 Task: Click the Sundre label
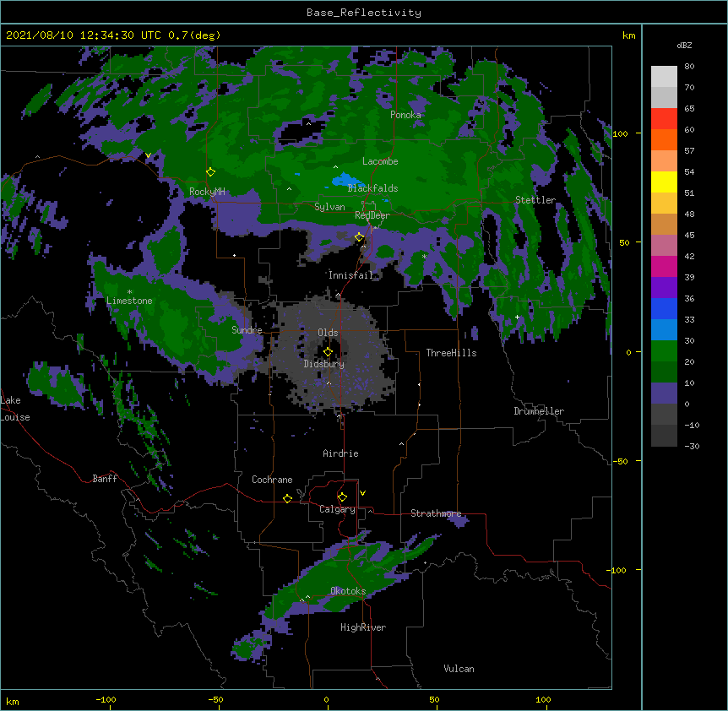point(247,330)
